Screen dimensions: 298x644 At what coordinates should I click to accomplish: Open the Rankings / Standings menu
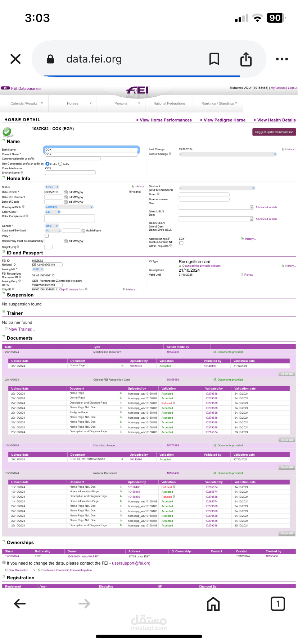click(219, 103)
